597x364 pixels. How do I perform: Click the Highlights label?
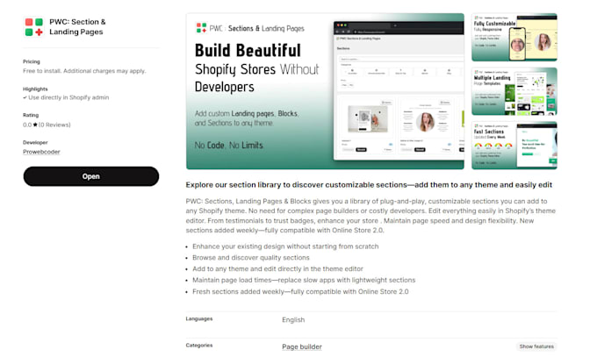tap(35, 89)
